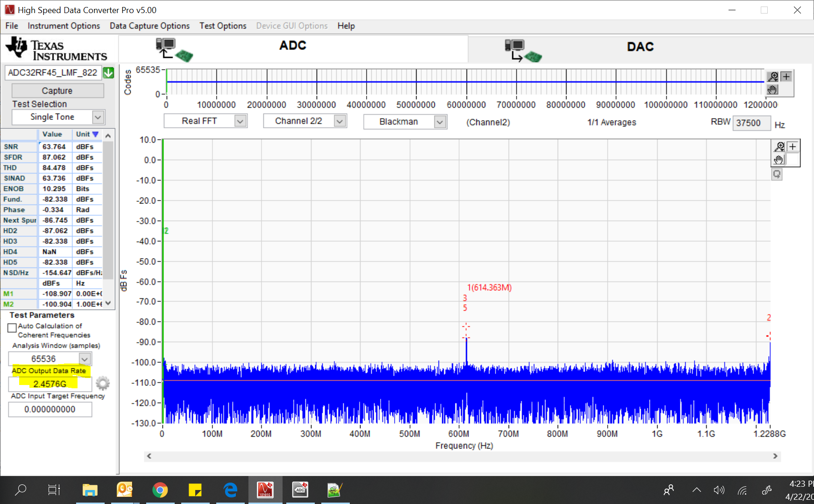
Task: Click the ADC Output Data Rate input field
Action: tap(50, 384)
